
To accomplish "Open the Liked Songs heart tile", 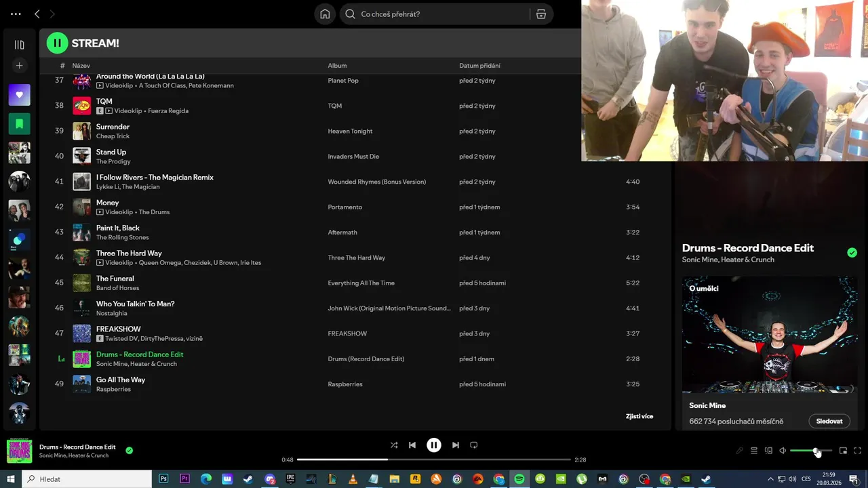I will (x=19, y=95).
